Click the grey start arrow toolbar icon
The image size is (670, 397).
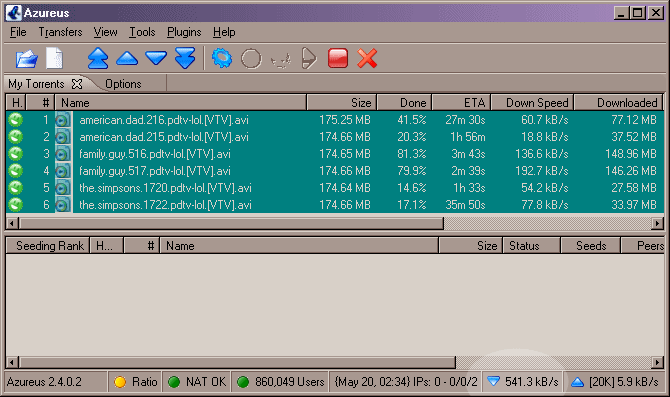[309, 59]
